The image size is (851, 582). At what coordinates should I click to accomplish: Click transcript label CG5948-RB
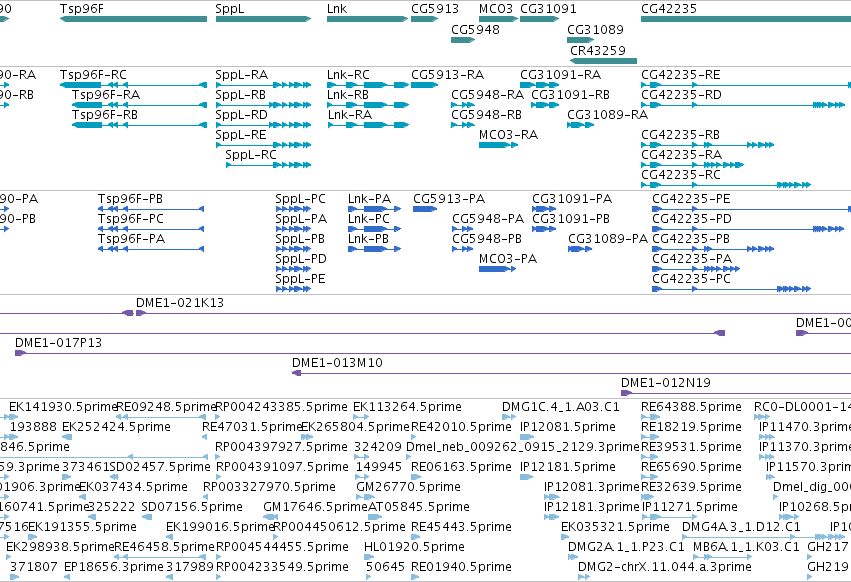coord(486,115)
